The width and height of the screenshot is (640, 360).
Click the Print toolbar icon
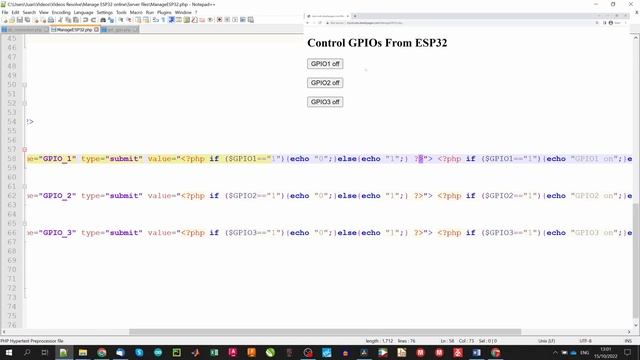click(x=51, y=20)
